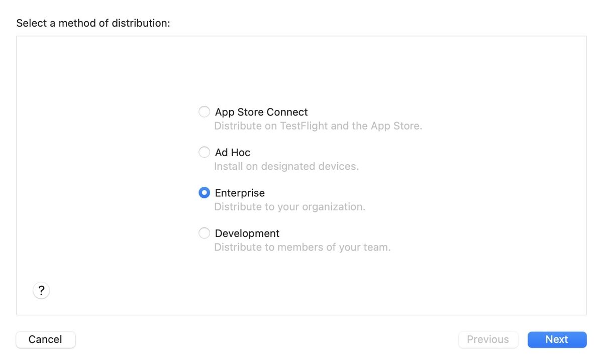
Task: Select the App Store Connect radio button
Action: click(204, 112)
